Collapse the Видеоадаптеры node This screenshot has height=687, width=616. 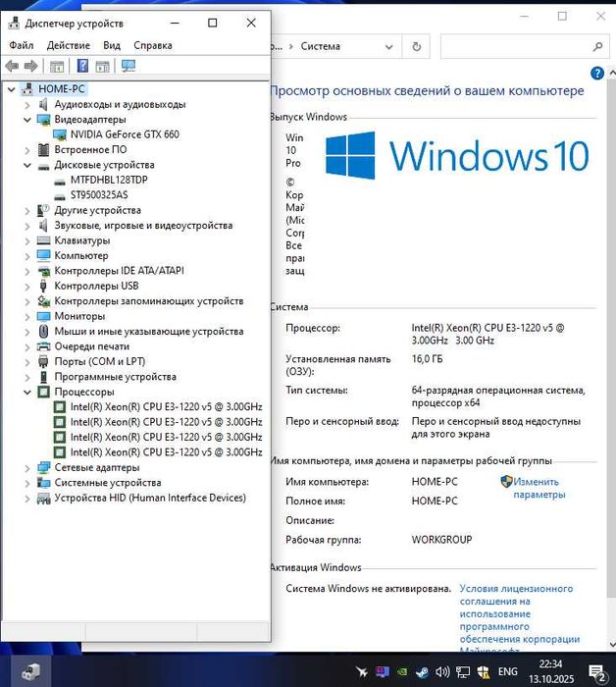pyautogui.click(x=27, y=120)
